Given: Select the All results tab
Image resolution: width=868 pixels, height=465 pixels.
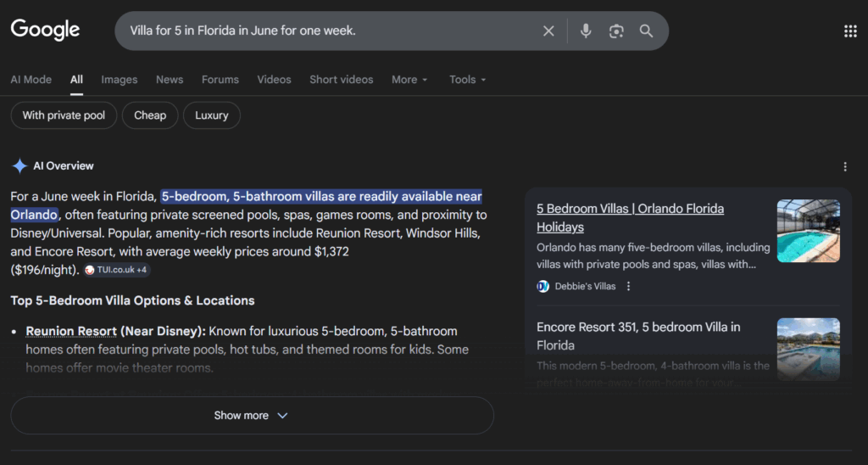Looking at the screenshot, I should tap(76, 79).
